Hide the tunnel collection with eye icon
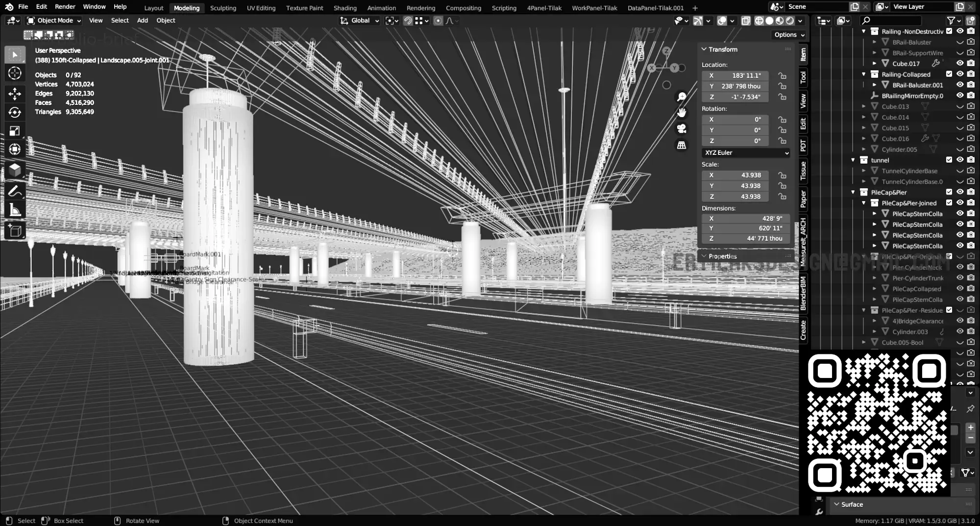The height and width of the screenshot is (526, 980). [960, 160]
